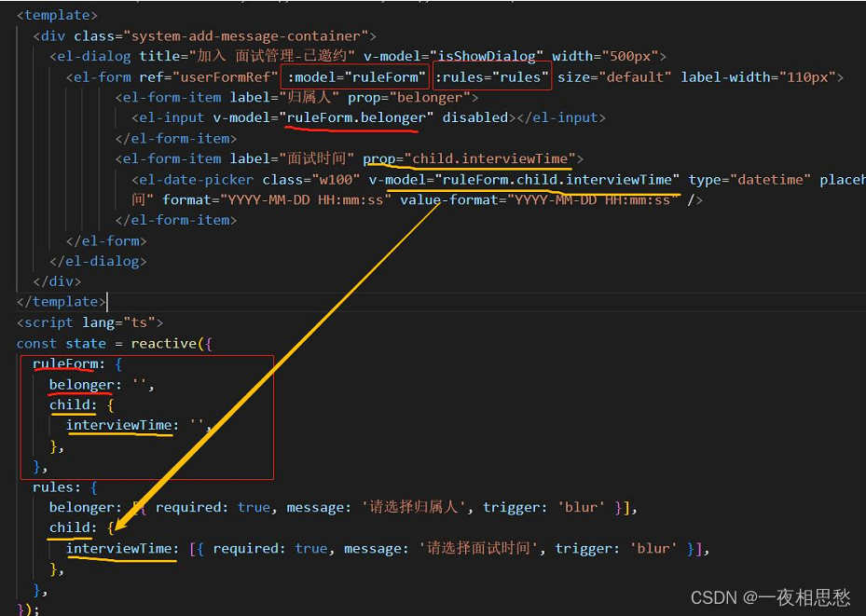The width and height of the screenshot is (866, 616).
Task: Place the cursor at the closing </template> tag
Action: pyautogui.click(x=61, y=301)
